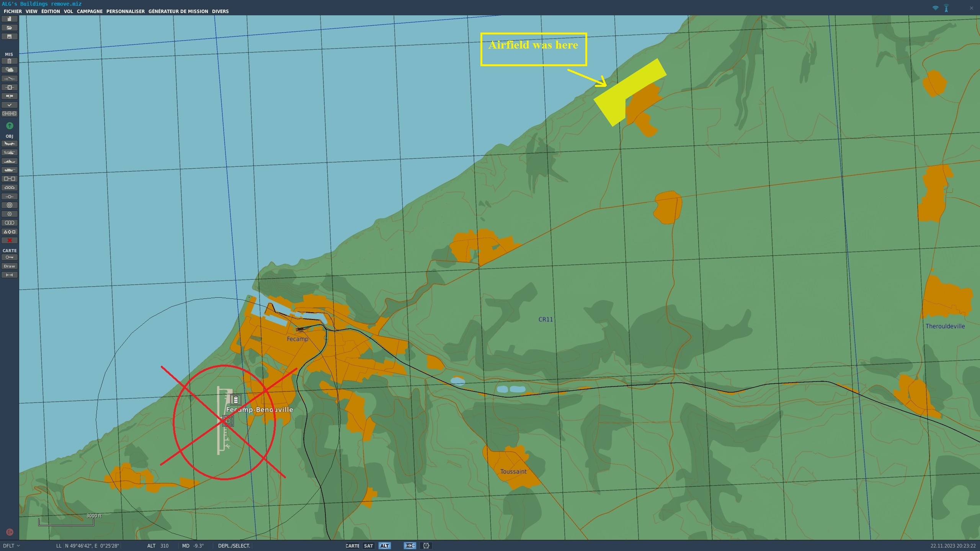Switch map mode to SAT
980x551 pixels.
point(368,546)
